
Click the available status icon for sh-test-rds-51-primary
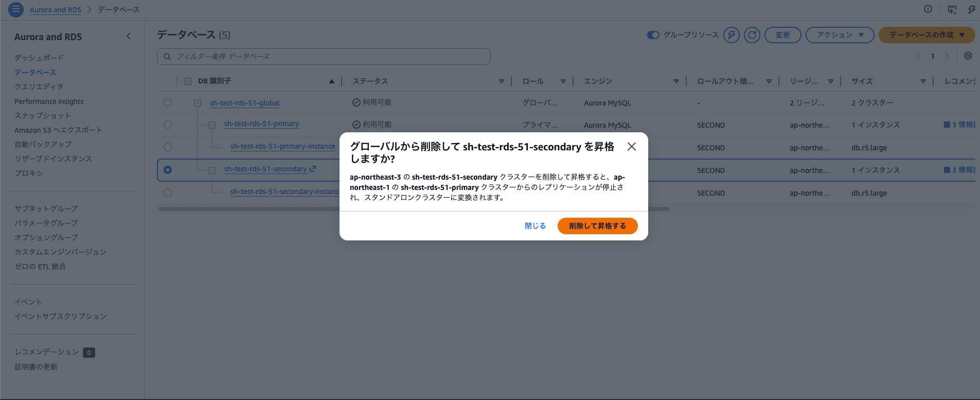(356, 125)
